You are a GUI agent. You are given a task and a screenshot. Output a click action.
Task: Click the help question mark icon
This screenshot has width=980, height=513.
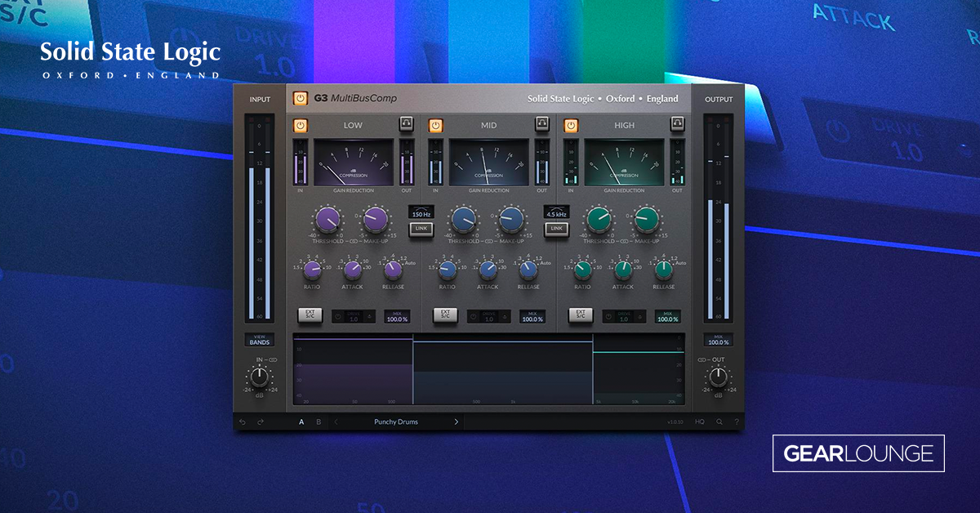tap(737, 422)
